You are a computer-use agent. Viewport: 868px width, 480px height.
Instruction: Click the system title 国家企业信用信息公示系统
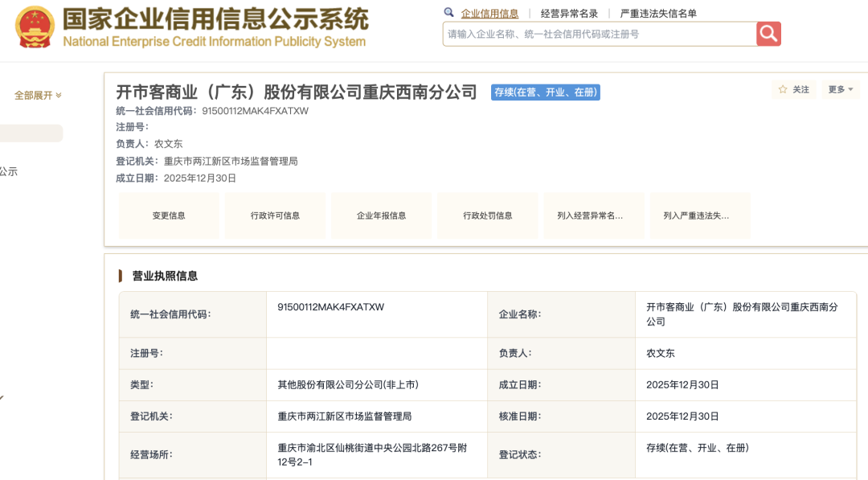[215, 19]
